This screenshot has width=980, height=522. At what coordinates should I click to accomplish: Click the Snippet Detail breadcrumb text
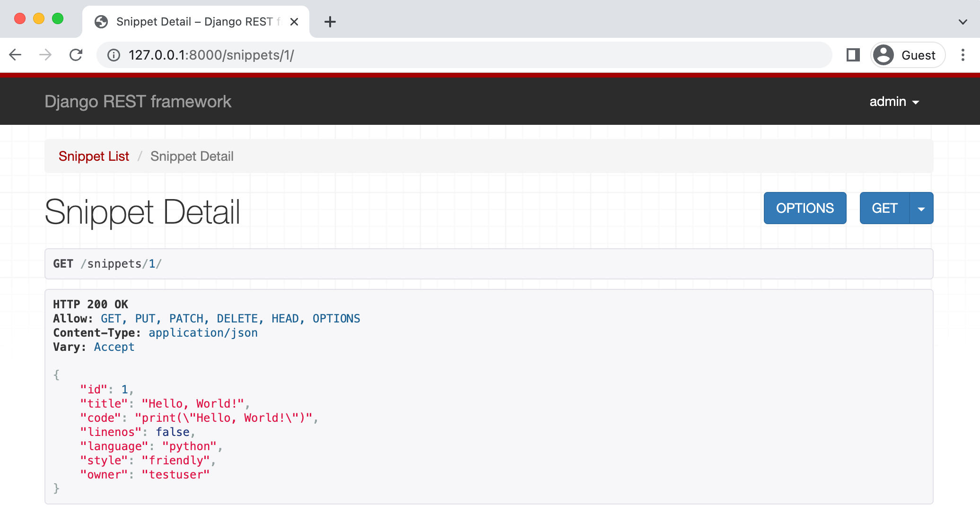coord(192,157)
